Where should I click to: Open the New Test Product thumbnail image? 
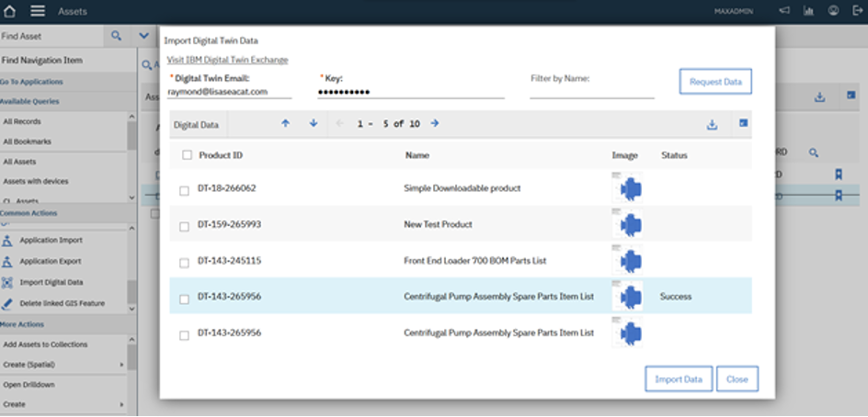click(627, 224)
